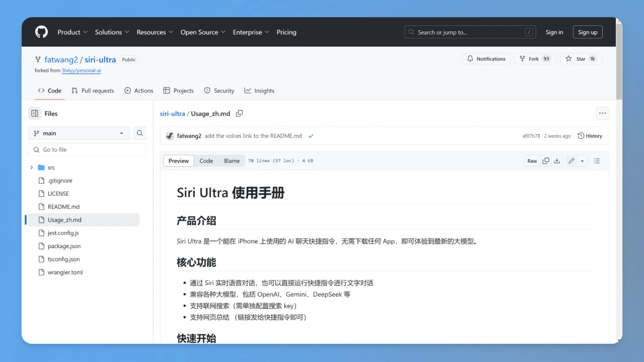Download the raw file
644x362 pixels.
(557, 160)
